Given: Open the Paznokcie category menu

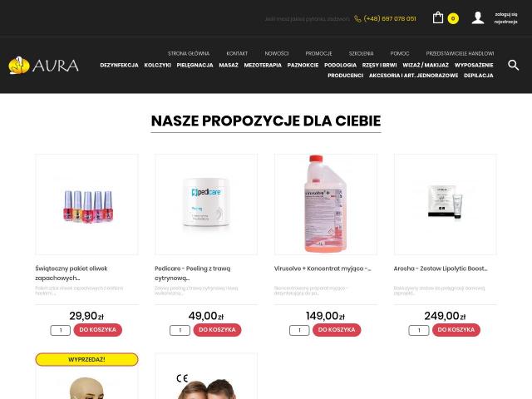Looking at the screenshot, I should point(303,65).
